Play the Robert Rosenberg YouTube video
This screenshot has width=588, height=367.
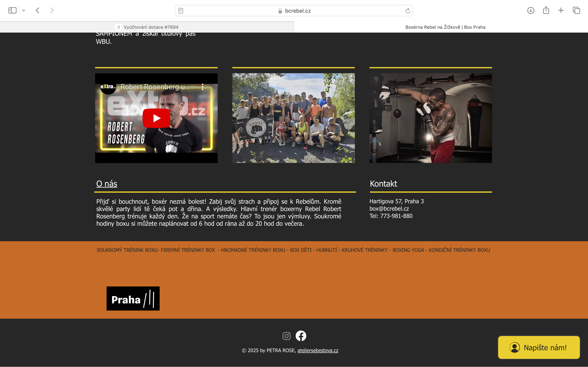coord(156,118)
